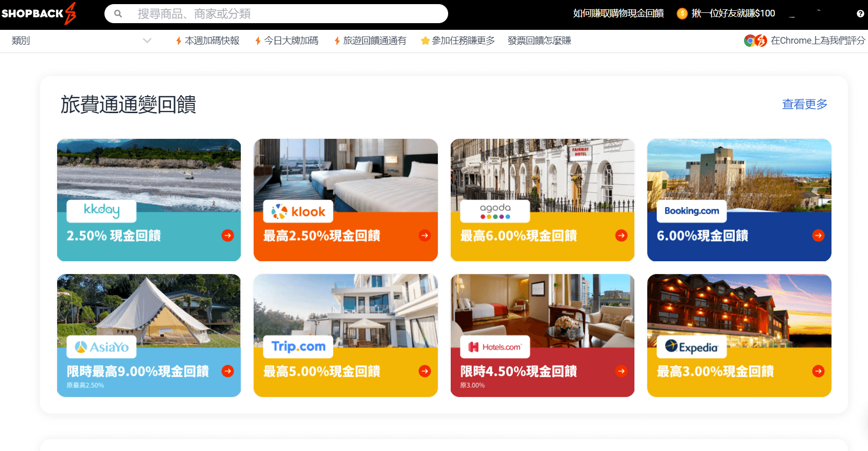Viewport: 868px width, 451px height.
Task: Open the Trip.com white villa photo
Action: point(346,311)
